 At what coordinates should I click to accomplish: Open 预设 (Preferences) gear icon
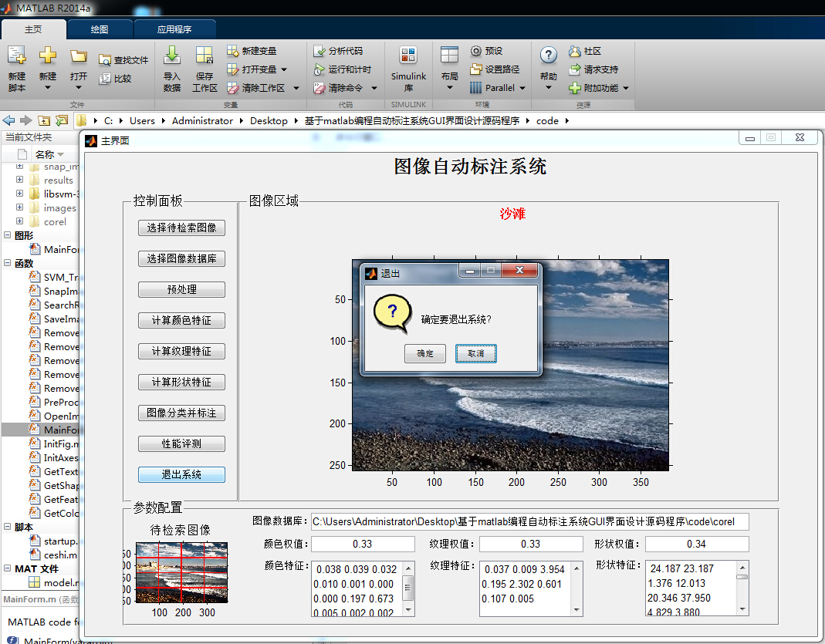pyautogui.click(x=475, y=51)
